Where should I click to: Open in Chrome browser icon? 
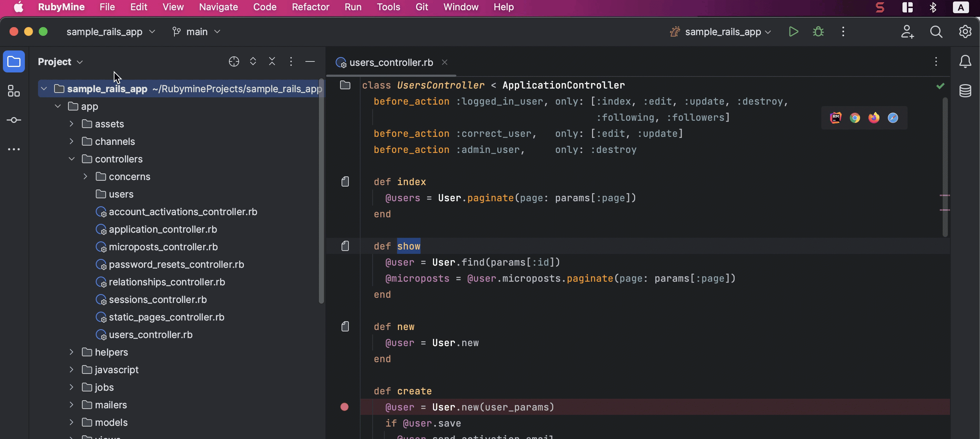pyautogui.click(x=855, y=118)
